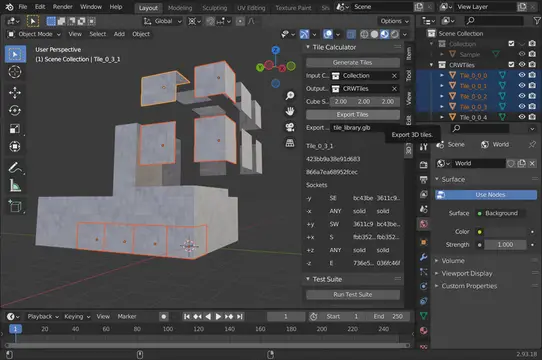
Task: Activate the Scale tool
Action: [x=15, y=129]
